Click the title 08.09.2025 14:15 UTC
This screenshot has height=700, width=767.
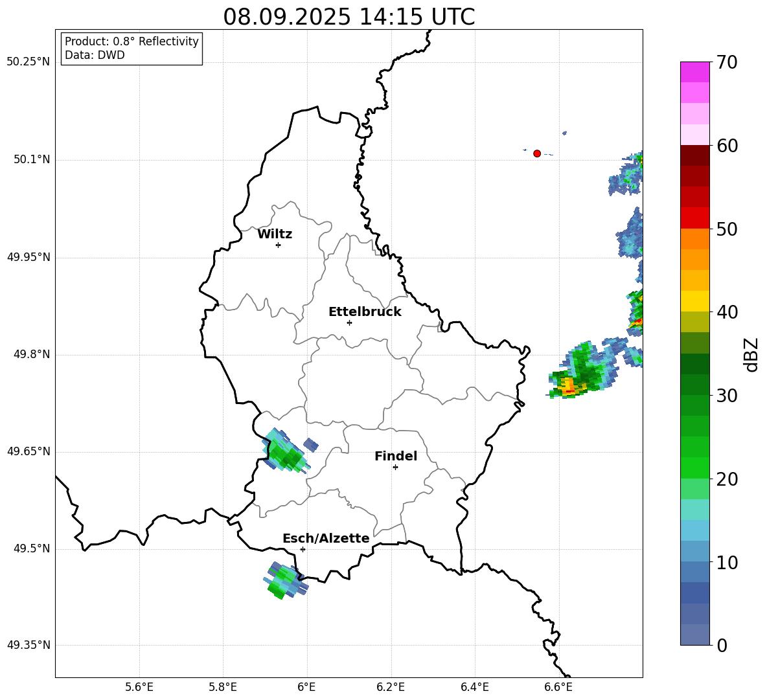tap(349, 17)
